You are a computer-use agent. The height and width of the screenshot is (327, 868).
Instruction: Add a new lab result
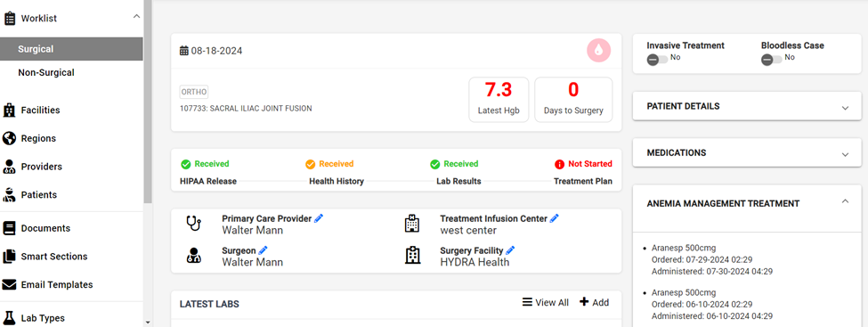594,303
